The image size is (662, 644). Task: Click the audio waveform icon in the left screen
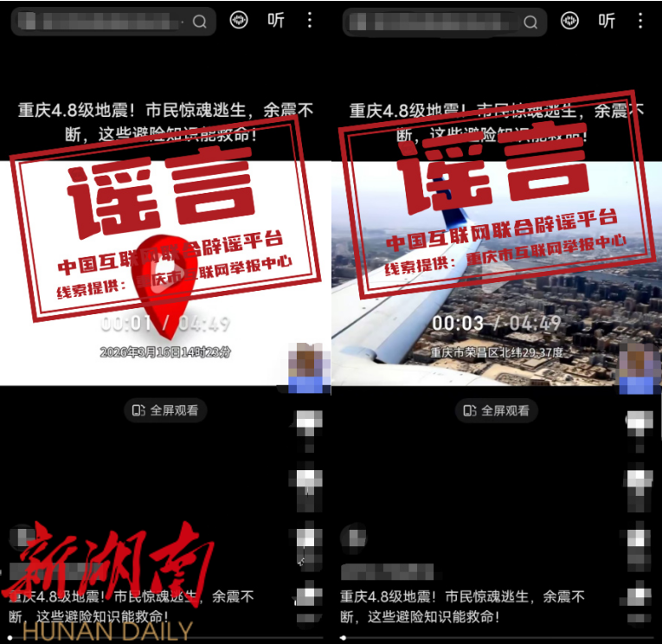239,21
